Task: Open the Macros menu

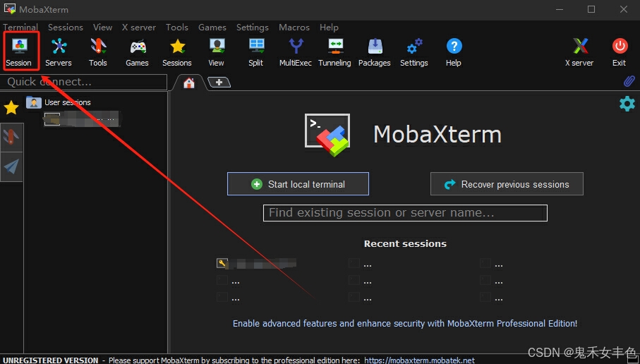Action: coord(294,28)
